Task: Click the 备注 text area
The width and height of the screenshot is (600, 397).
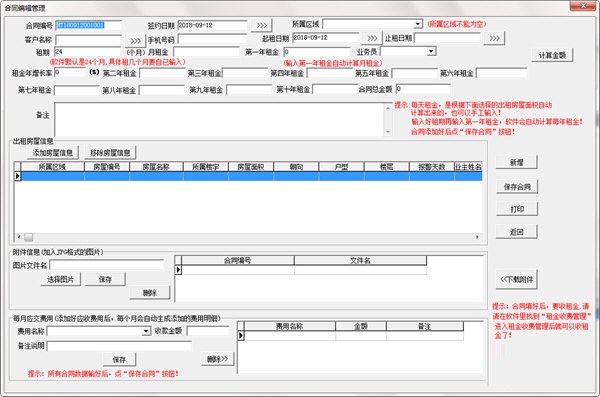Action: [218, 119]
